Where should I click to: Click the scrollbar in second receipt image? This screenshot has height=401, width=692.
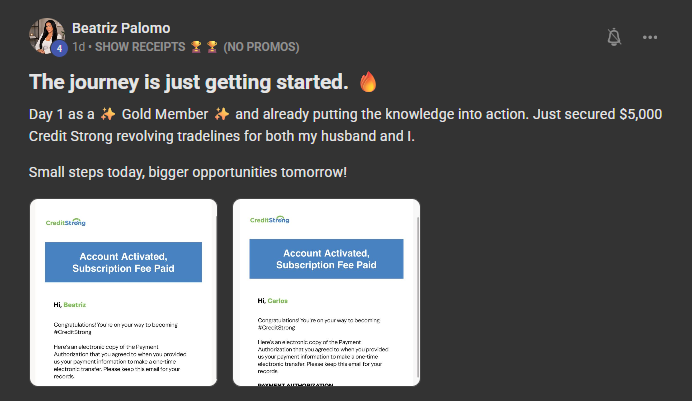tap(417, 297)
